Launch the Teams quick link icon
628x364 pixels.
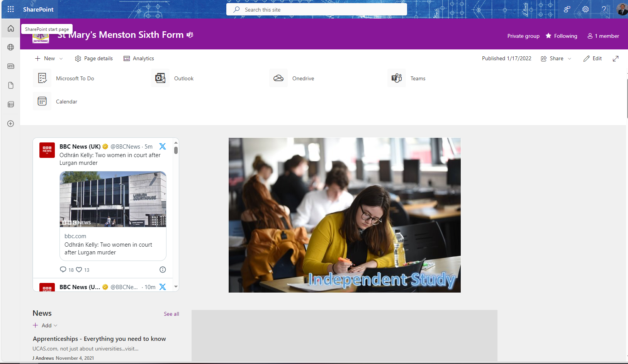(397, 78)
